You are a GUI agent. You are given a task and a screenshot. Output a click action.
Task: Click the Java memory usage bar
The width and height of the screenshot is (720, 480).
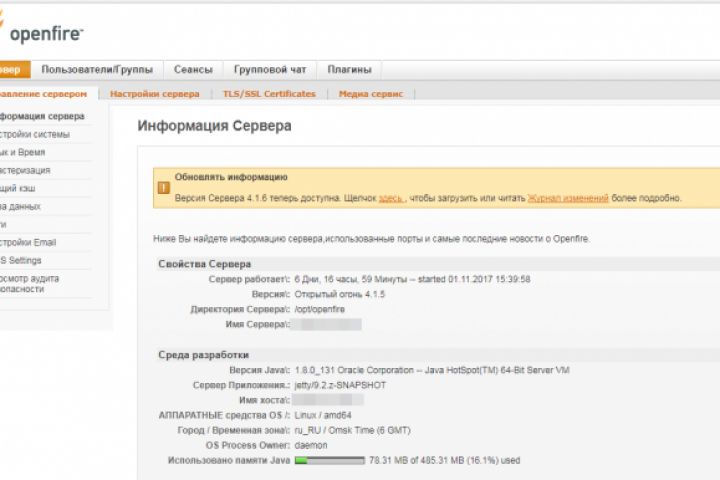pyautogui.click(x=330, y=460)
